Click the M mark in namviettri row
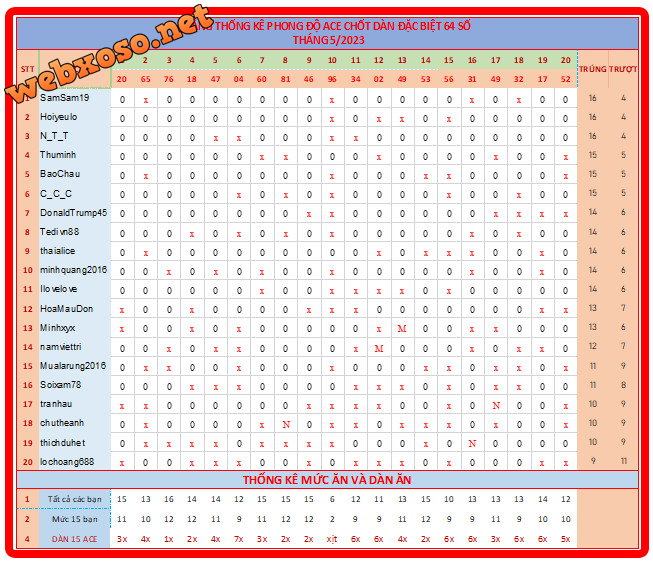 click(379, 348)
